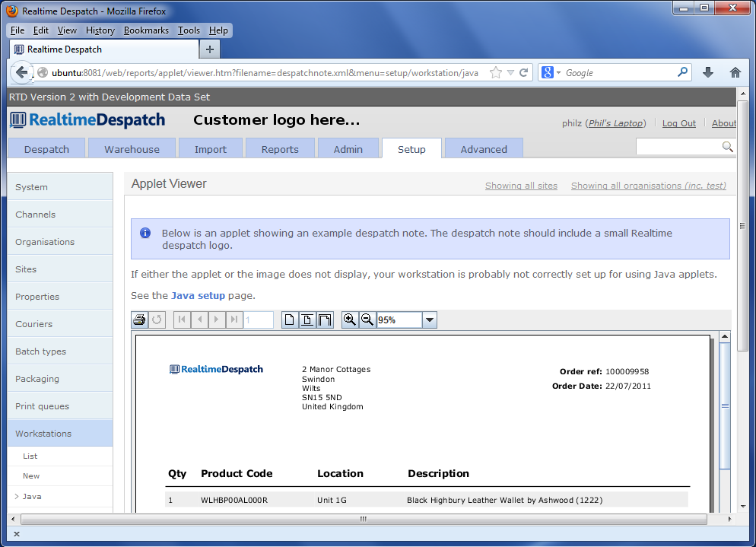The height and width of the screenshot is (547, 756).
Task: Switch to the Advanced tab
Action: [x=484, y=148]
